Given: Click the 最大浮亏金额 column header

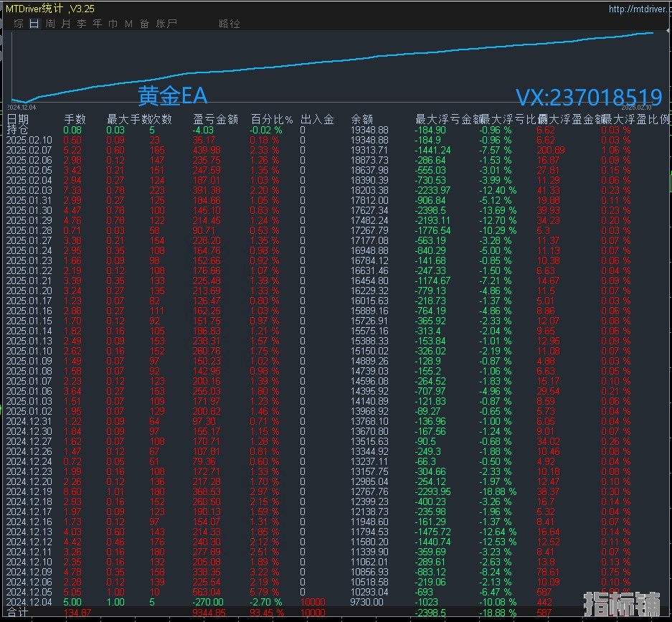Looking at the screenshot, I should pyautogui.click(x=449, y=119).
